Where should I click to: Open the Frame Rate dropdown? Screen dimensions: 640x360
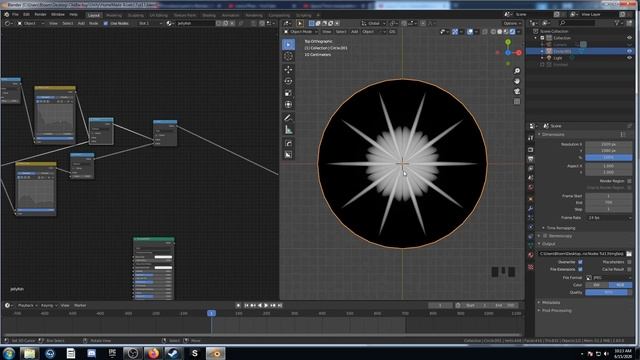(609, 218)
